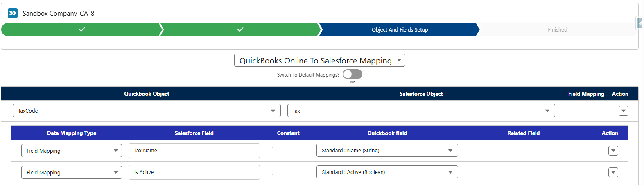
Task: Open QuickBooks Online To Salesforce Mapping dropdown
Action: (319, 61)
